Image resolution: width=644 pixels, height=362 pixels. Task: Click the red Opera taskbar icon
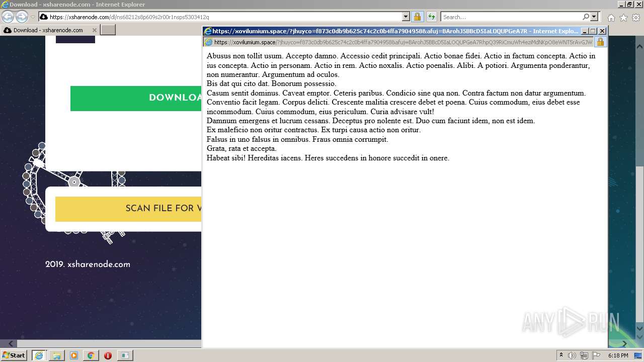tap(108, 355)
